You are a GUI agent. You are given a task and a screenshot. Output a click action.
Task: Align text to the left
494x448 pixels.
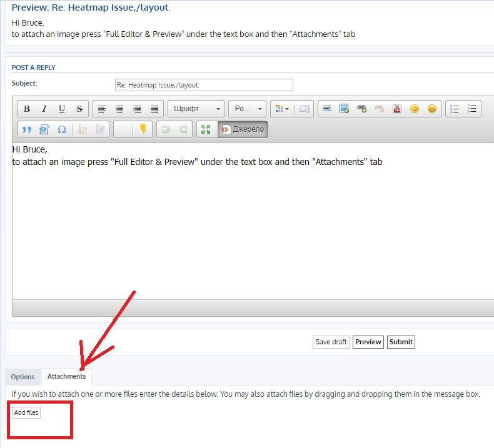pyautogui.click(x=102, y=109)
